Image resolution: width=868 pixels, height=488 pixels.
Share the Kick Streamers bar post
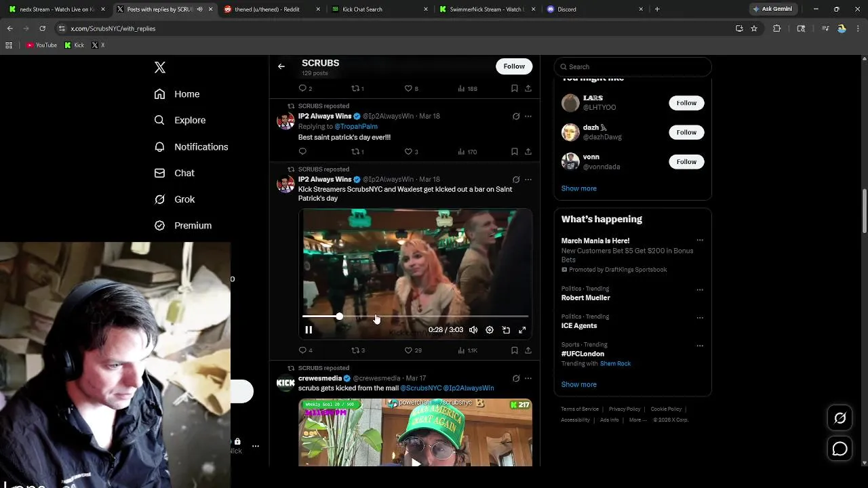528,350
